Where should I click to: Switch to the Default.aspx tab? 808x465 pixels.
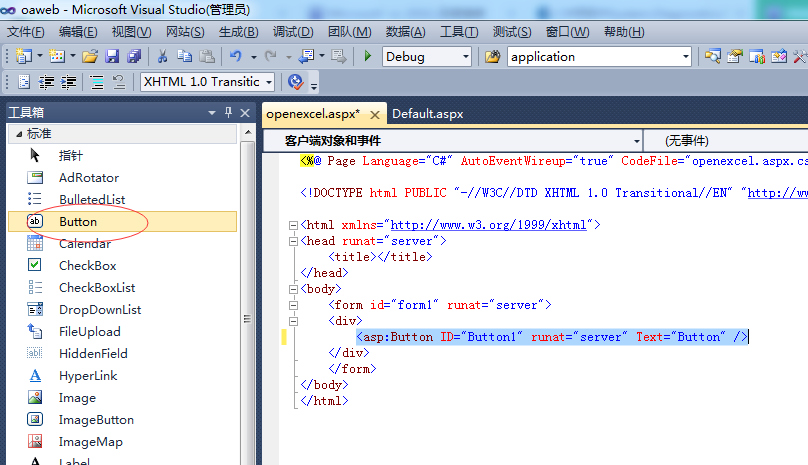click(428, 114)
